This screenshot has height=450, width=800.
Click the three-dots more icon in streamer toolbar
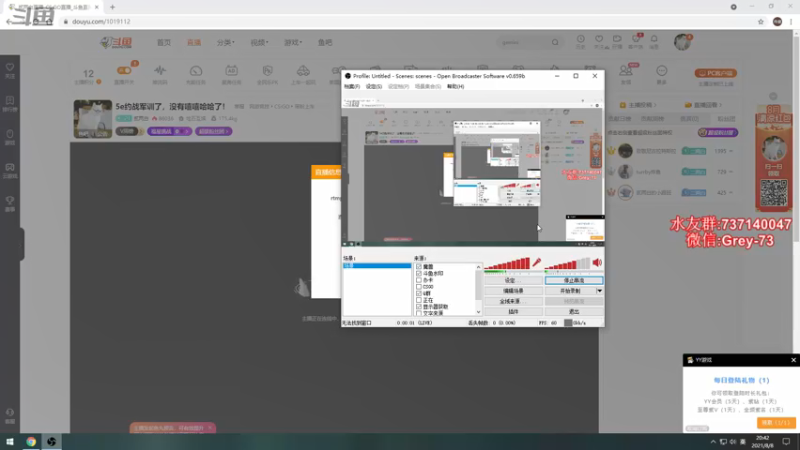tap(661, 70)
